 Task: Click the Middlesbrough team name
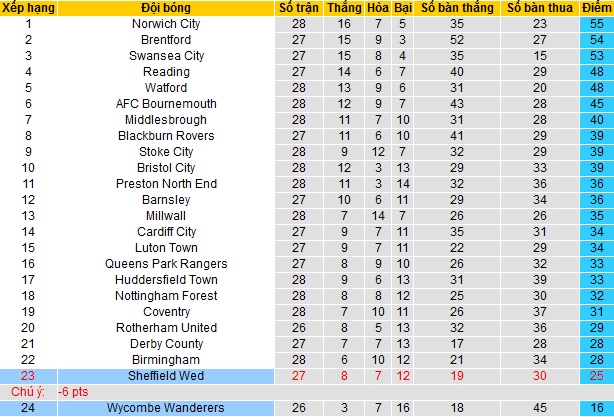[165, 120]
